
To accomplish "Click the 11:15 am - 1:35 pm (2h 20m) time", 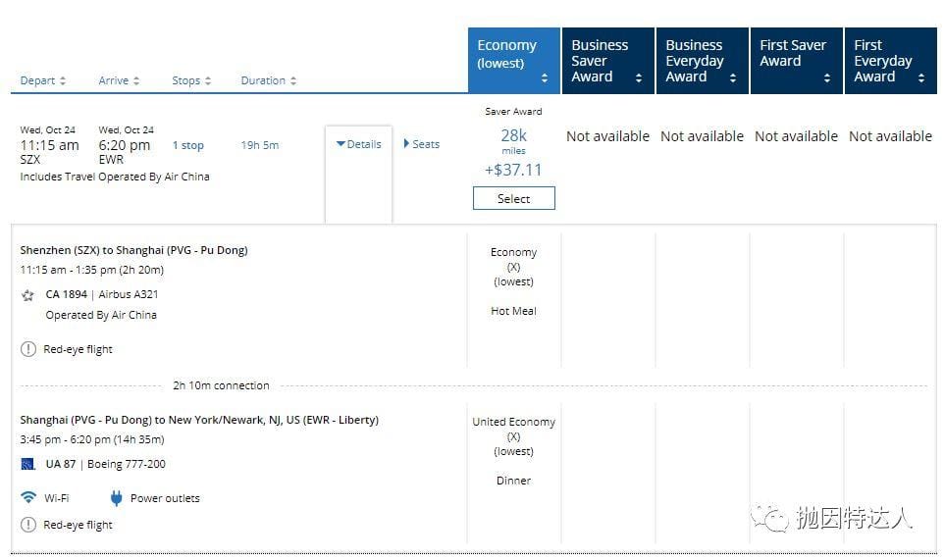I will [92, 270].
